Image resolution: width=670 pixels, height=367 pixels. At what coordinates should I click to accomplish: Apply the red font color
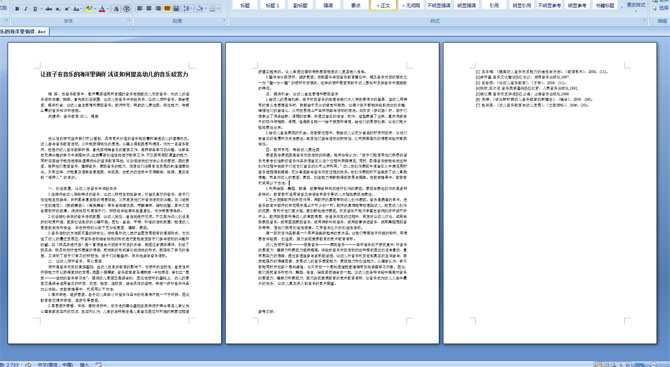pos(102,9)
